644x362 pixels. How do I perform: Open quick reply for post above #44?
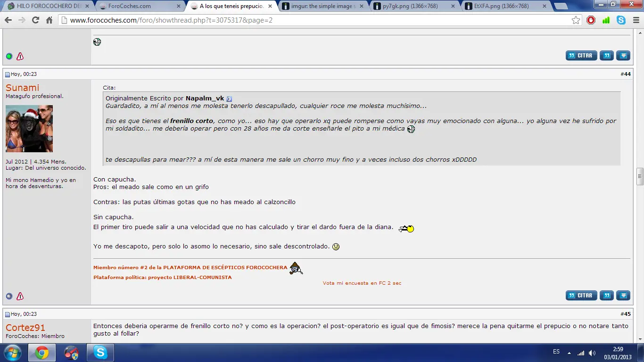[623, 56]
